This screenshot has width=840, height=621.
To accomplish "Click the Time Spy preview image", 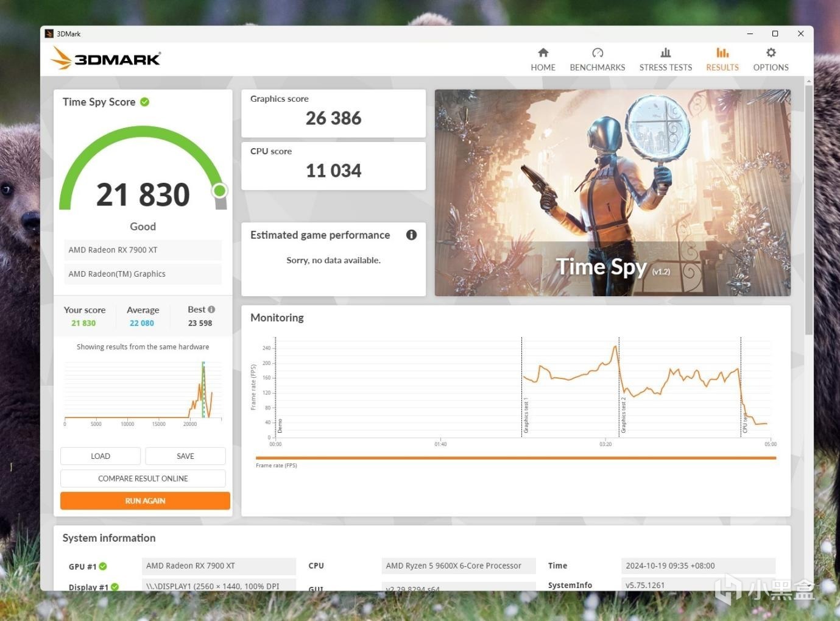I will (613, 193).
